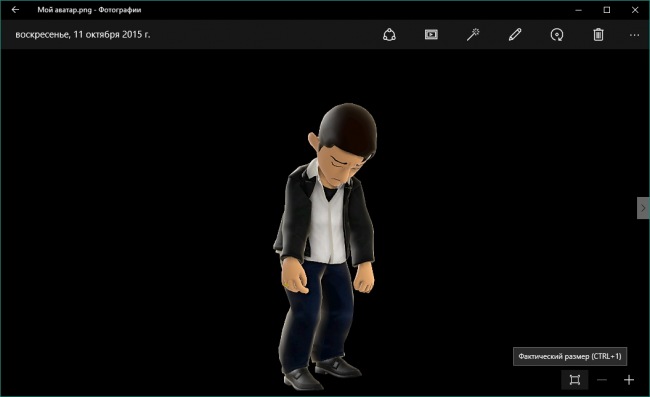Click the date text воскресенье, 11 октября 2015 г.
This screenshot has width=650, height=397.
coord(82,35)
